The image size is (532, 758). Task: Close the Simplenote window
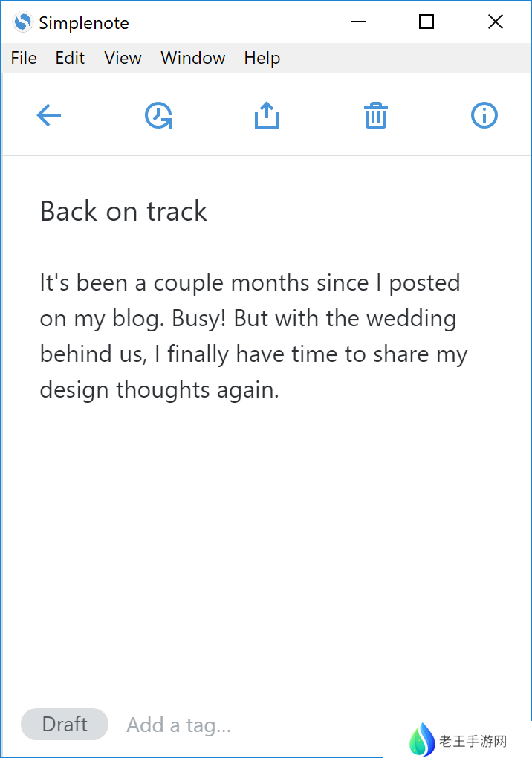point(496,22)
